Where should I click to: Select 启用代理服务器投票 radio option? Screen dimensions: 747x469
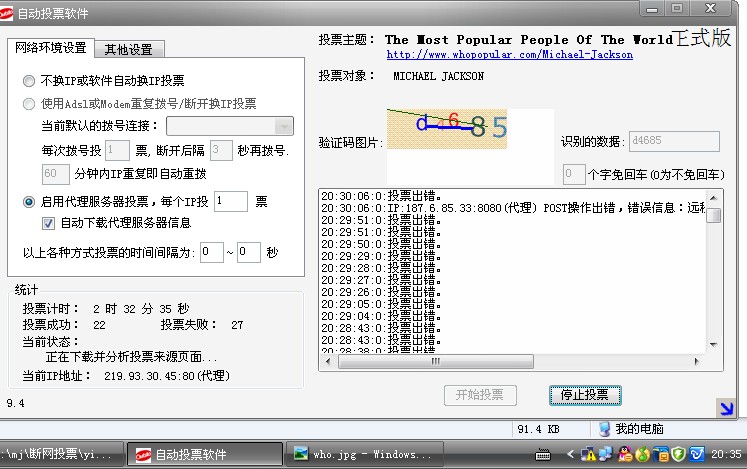(x=29, y=202)
